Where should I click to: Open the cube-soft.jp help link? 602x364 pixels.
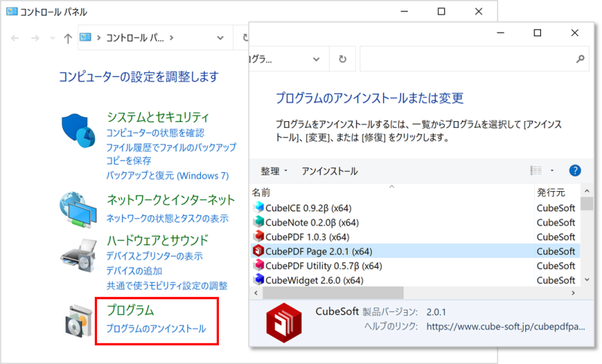coord(506,326)
